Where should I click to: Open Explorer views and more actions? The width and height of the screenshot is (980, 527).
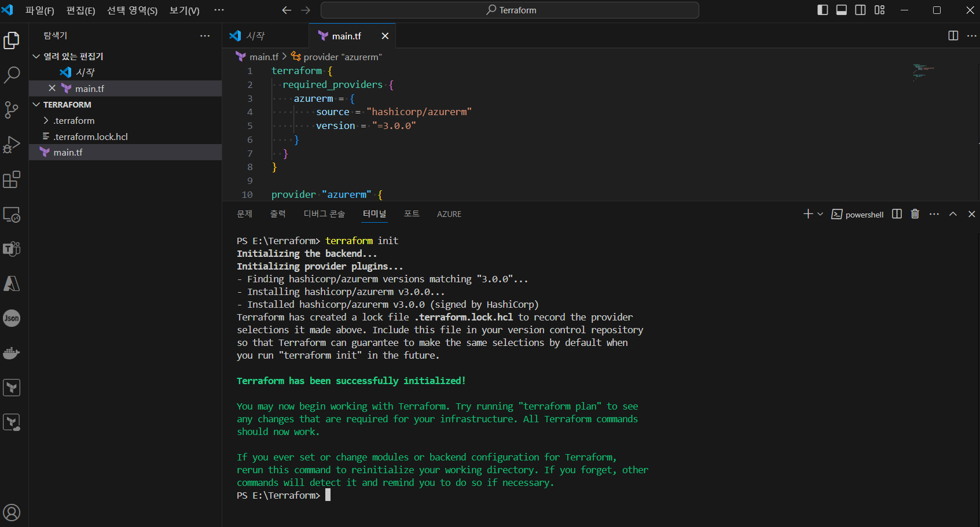click(205, 36)
